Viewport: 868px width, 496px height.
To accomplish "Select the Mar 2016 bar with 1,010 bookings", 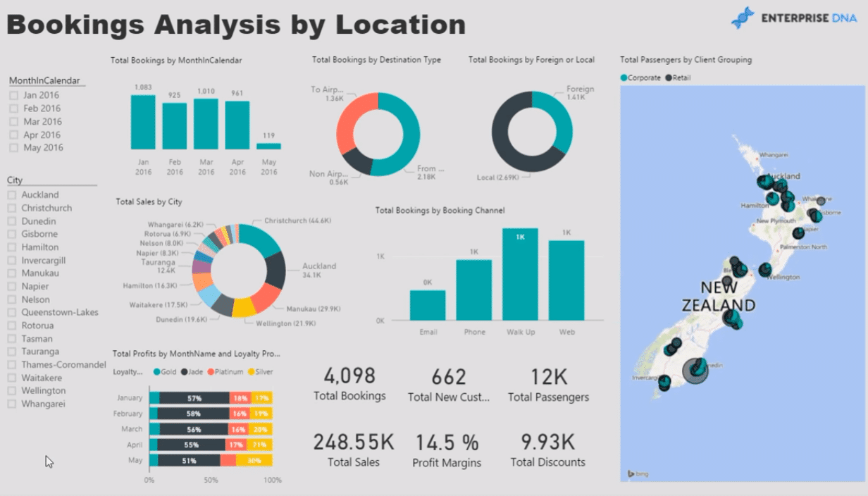I will [206, 124].
